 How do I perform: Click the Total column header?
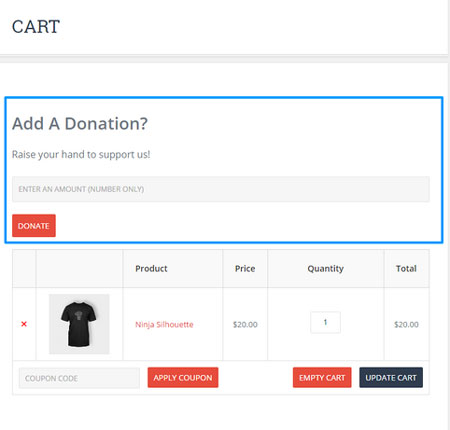(x=406, y=269)
